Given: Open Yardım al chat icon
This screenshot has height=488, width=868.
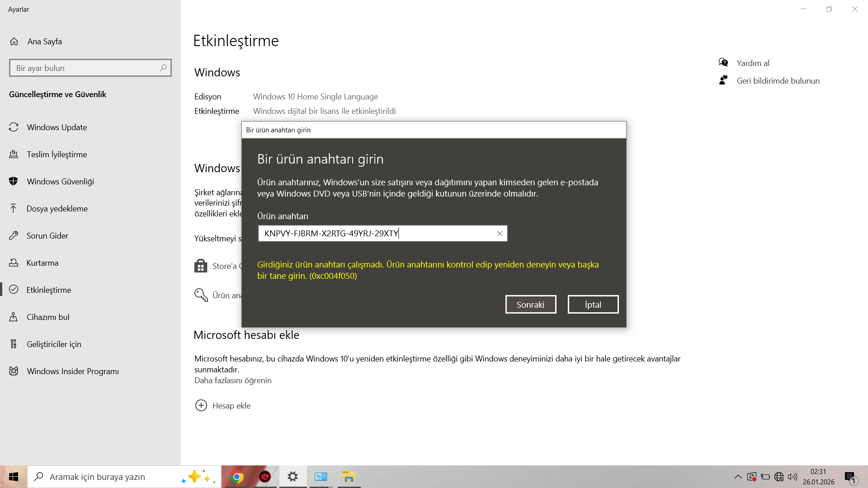Looking at the screenshot, I should click(x=723, y=62).
